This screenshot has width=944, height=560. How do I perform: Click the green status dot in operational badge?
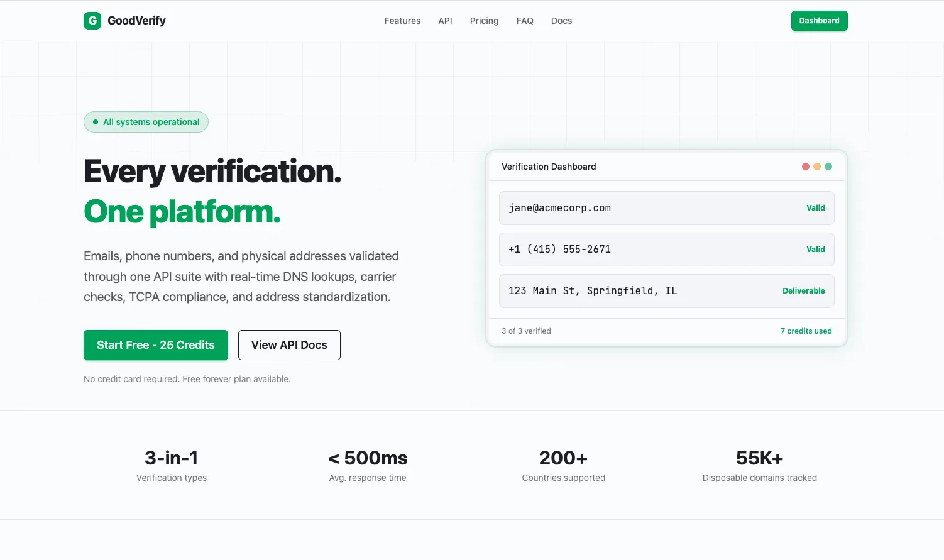[x=95, y=122]
